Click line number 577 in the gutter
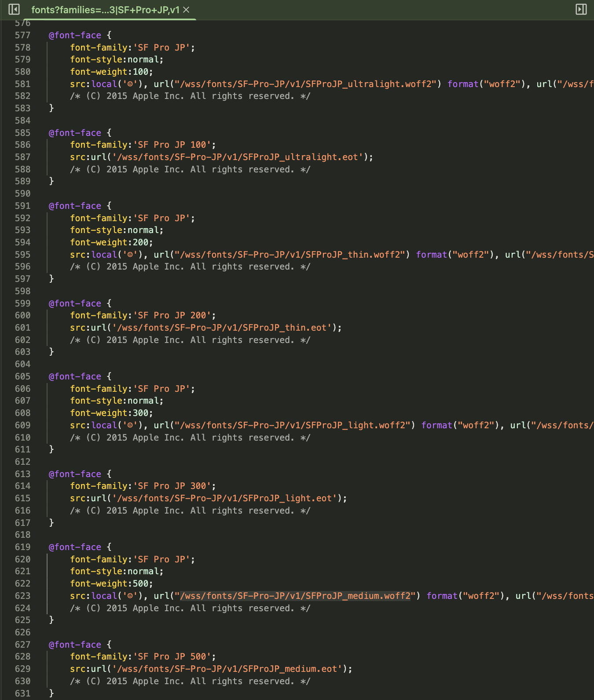594x700 pixels. tap(23, 35)
